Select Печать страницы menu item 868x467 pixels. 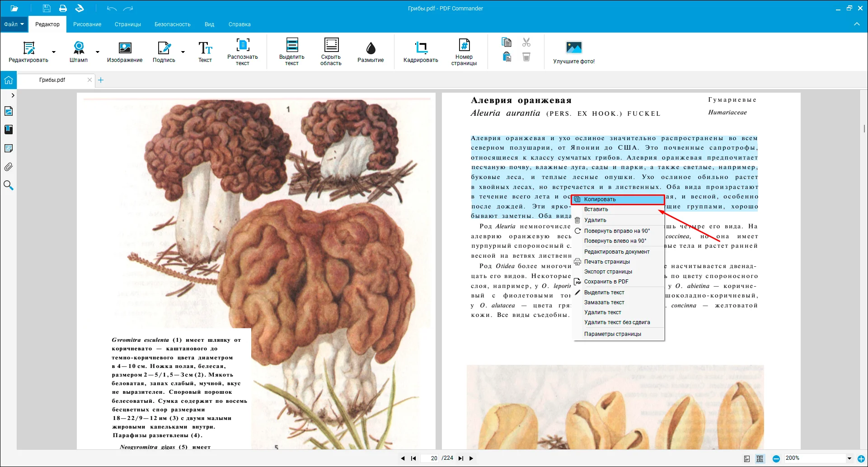coord(618,262)
